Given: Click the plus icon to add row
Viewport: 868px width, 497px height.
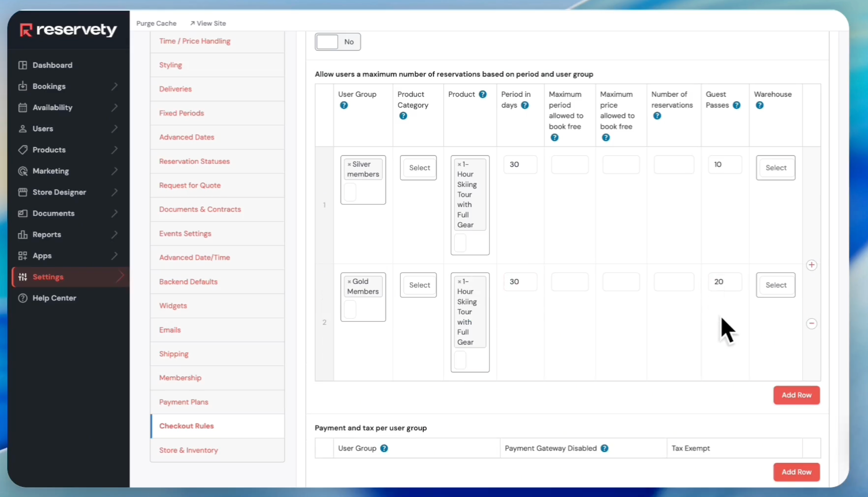Looking at the screenshot, I should point(811,265).
